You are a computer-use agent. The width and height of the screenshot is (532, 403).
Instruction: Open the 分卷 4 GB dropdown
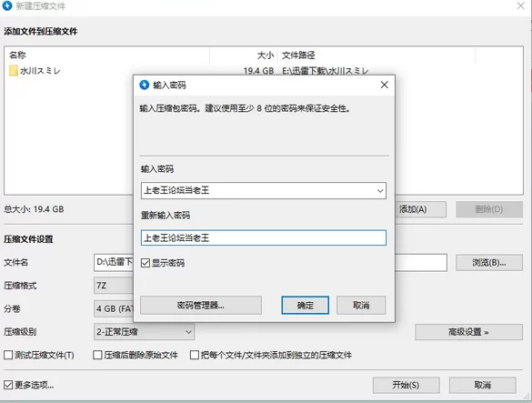114,308
